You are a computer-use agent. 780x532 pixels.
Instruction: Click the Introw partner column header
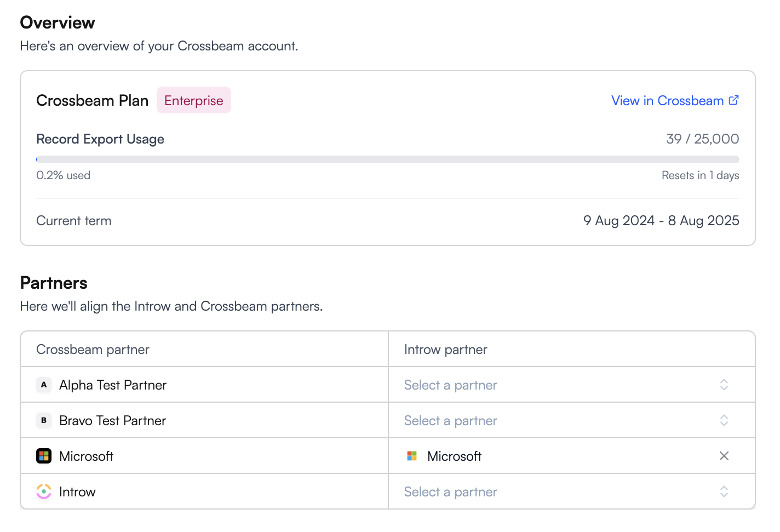[445, 350]
